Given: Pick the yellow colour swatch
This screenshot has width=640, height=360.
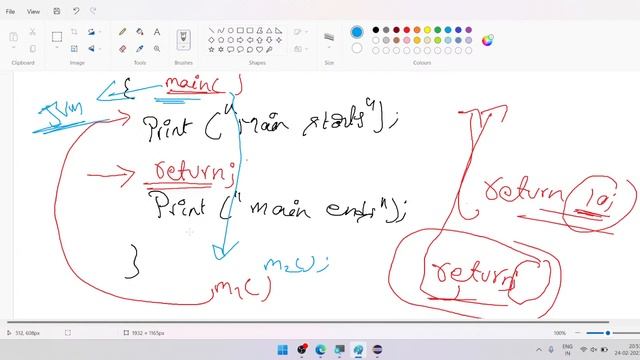Looking at the screenshot, I should [x=427, y=30].
